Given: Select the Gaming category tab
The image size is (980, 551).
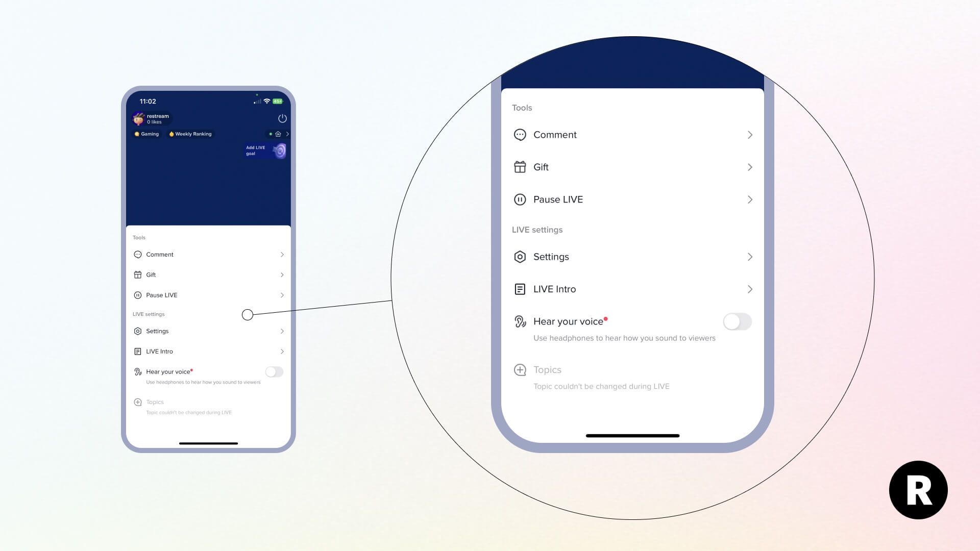Looking at the screenshot, I should click(146, 133).
